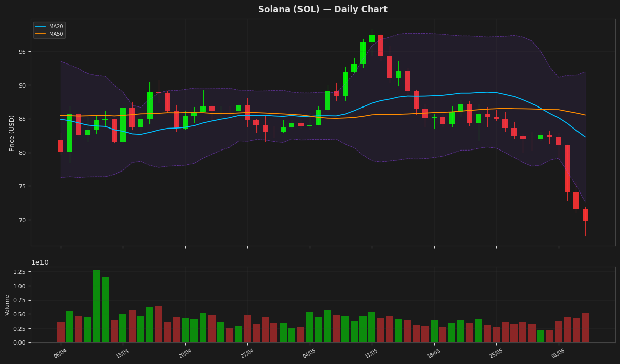Click the Volume axis label
620x364 pixels.
point(7,305)
